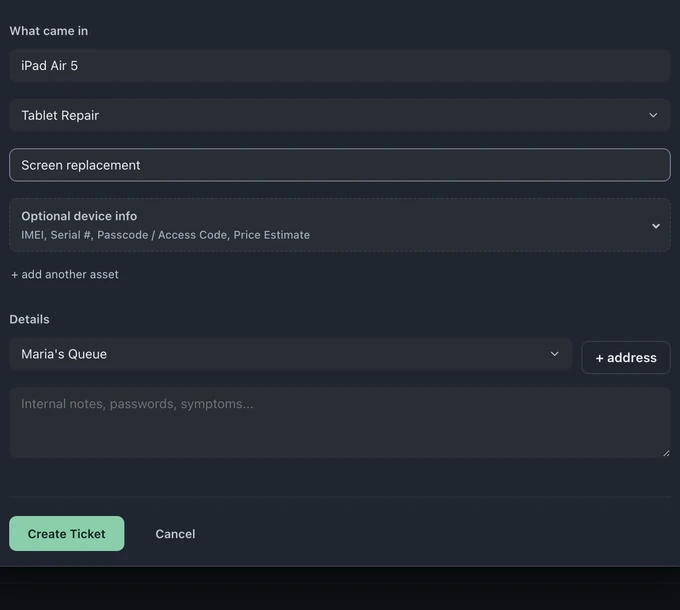Submit with the Create Ticket button
Image resolution: width=680 pixels, height=610 pixels.
(x=67, y=534)
